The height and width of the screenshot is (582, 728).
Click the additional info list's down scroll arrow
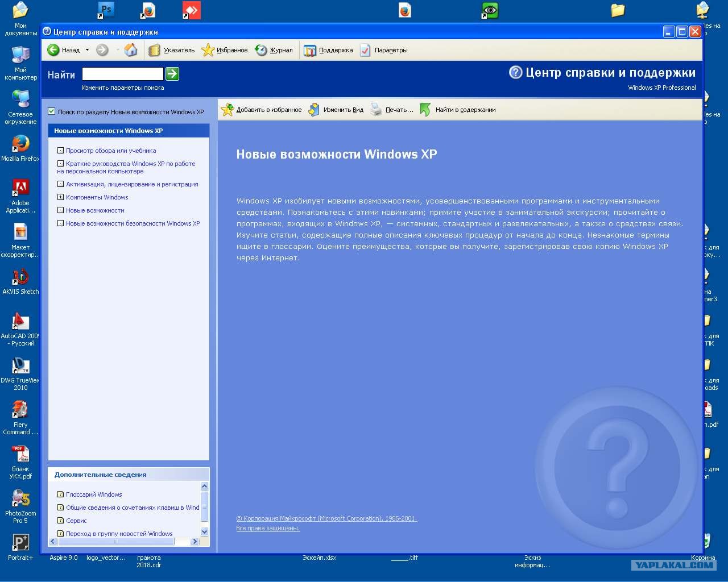(205, 532)
